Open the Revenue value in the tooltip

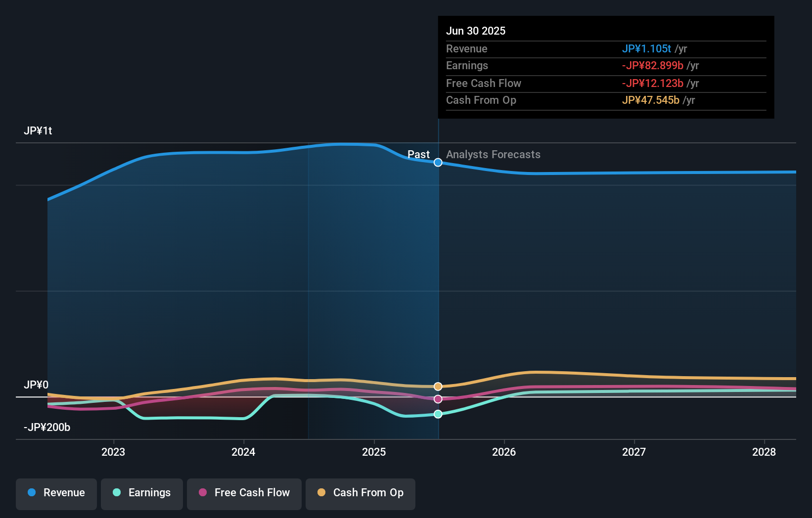coord(646,48)
